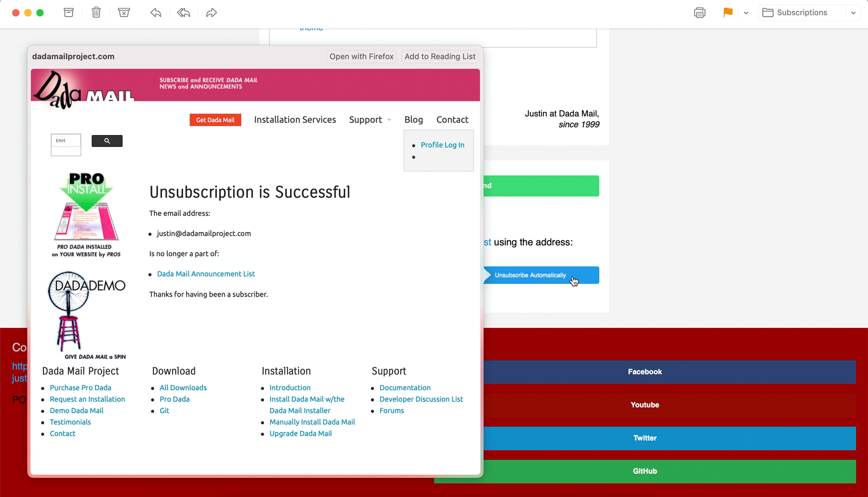Click the Add to Reading List option
This screenshot has height=497, width=868.
coord(440,56)
